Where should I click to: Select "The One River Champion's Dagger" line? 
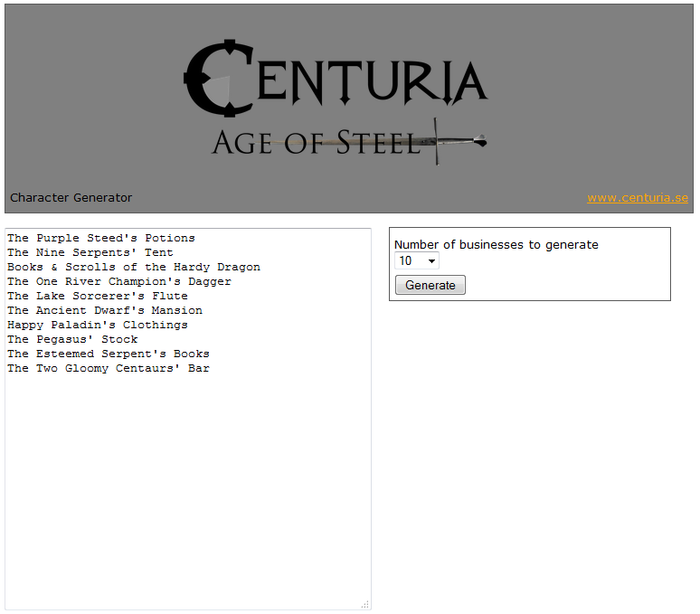pos(119,281)
